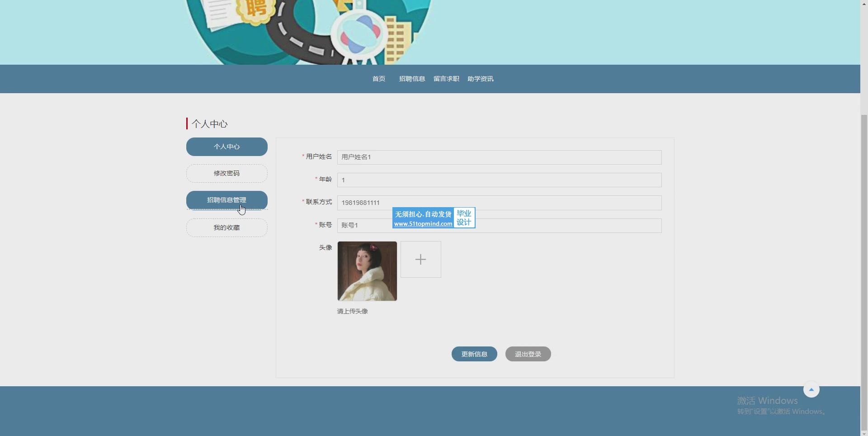Click the 账号 input field
This screenshot has height=436, width=868.
(565, 226)
